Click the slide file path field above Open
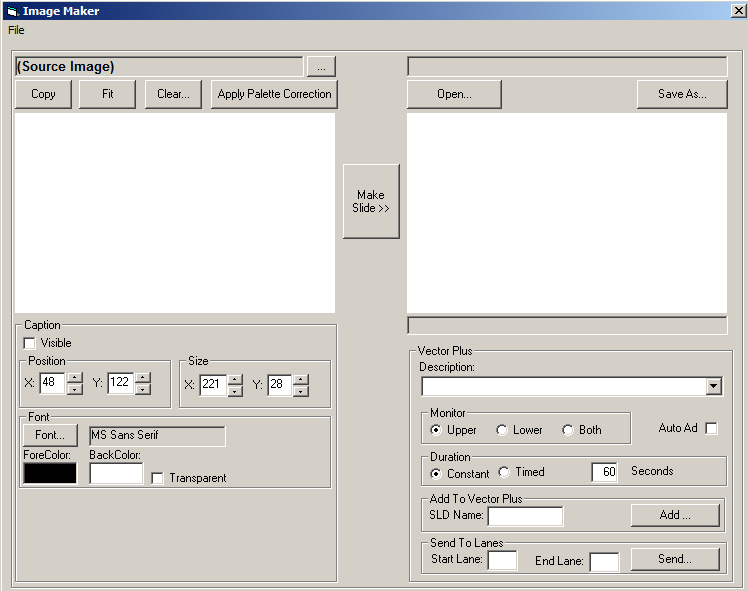Screen dimensions: 748x591 click(x=567, y=67)
